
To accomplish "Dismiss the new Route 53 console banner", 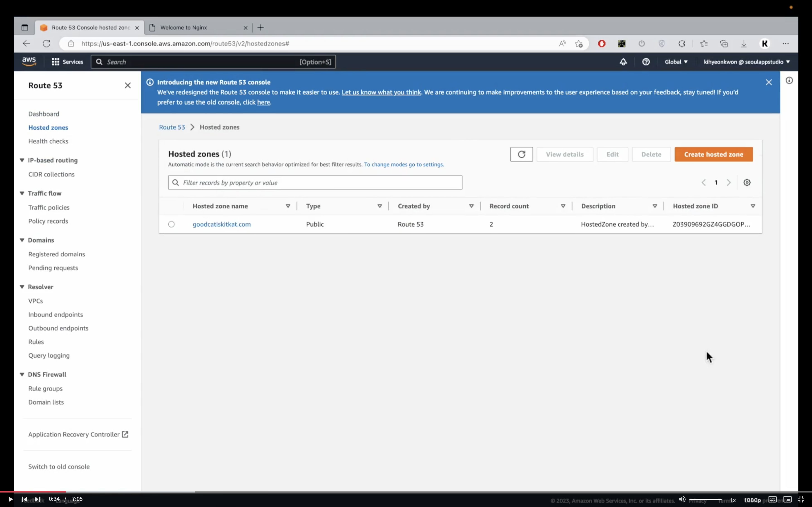I will pos(768,82).
